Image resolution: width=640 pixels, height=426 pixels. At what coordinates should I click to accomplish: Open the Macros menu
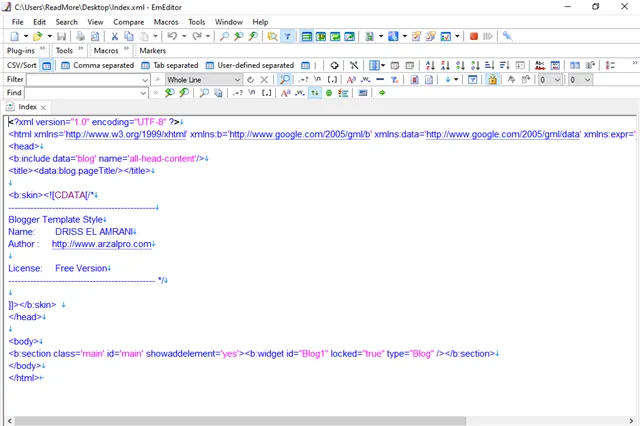tap(166, 22)
